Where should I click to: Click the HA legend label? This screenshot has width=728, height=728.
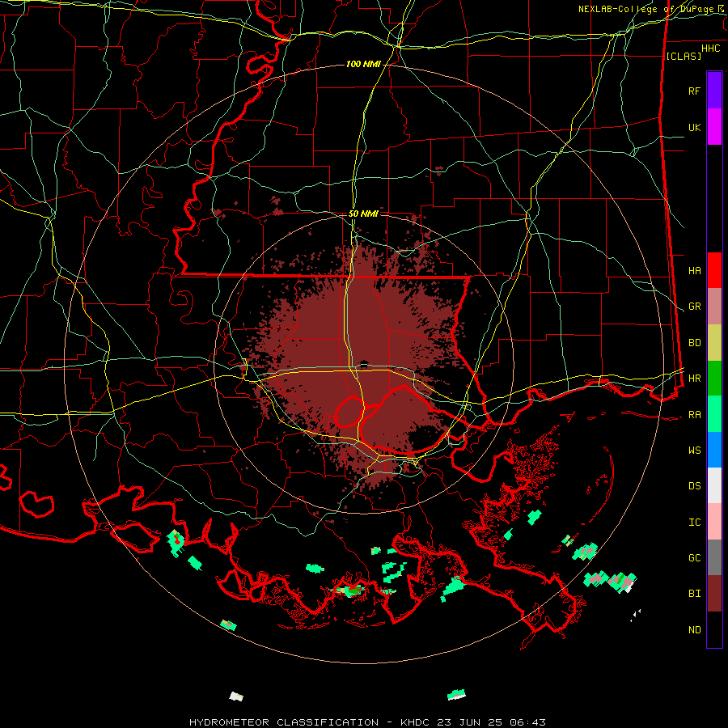(694, 270)
